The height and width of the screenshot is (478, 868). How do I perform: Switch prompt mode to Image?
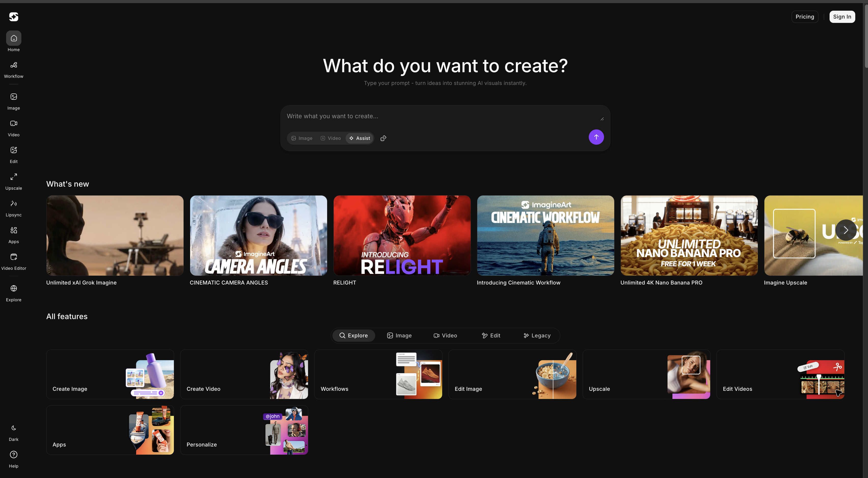[x=302, y=138]
